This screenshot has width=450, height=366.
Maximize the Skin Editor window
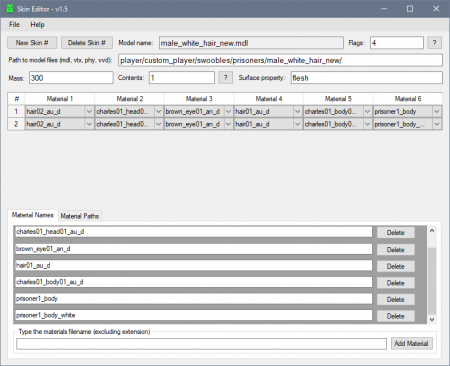click(x=410, y=9)
